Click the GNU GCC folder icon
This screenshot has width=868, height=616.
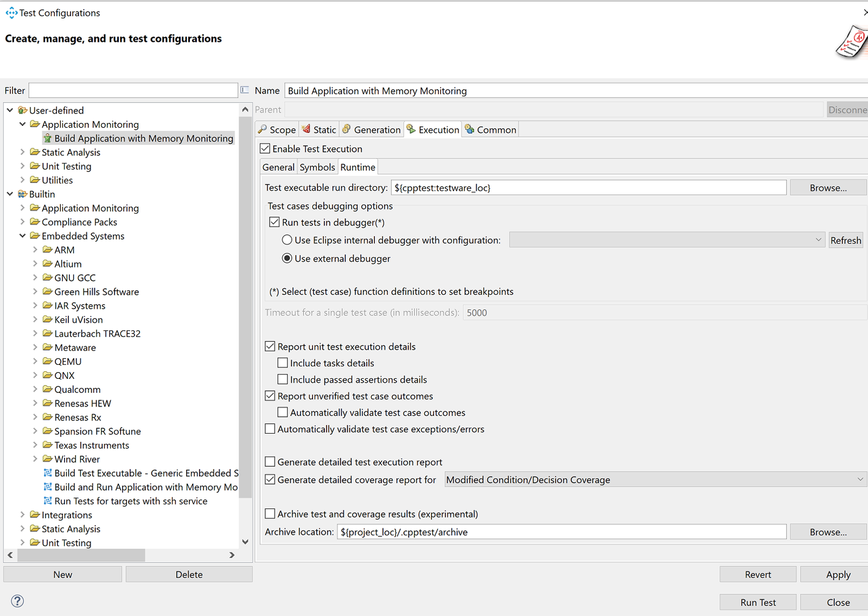48,277
